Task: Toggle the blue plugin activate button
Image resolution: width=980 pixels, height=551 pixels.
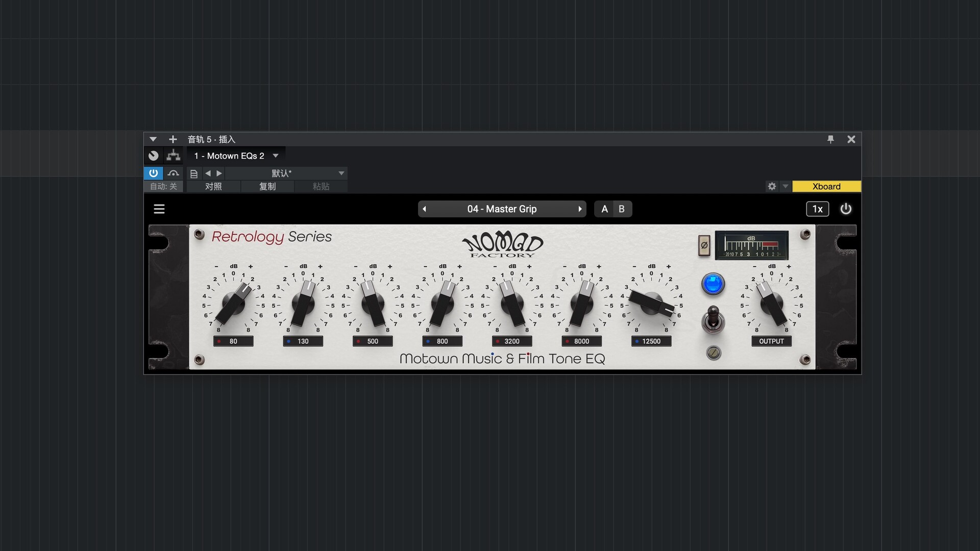Action: 153,173
